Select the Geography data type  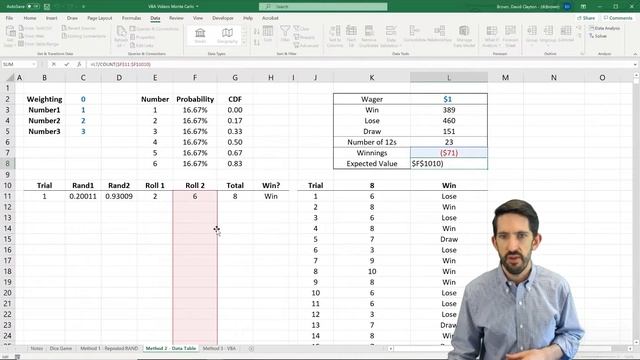(x=227, y=36)
